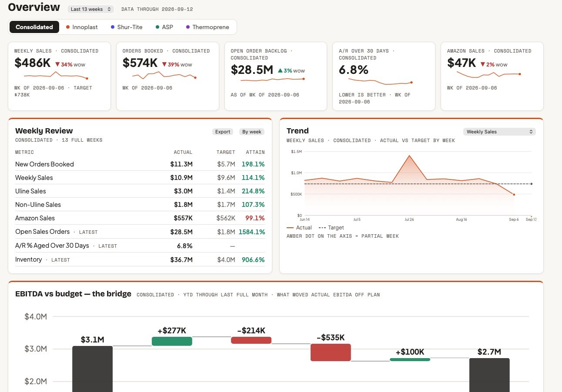This screenshot has height=392, width=562.
Task: Click the By week button
Action: pos(252,132)
